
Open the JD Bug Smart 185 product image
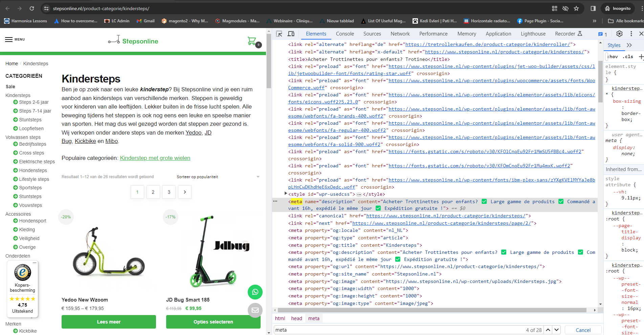tap(213, 252)
